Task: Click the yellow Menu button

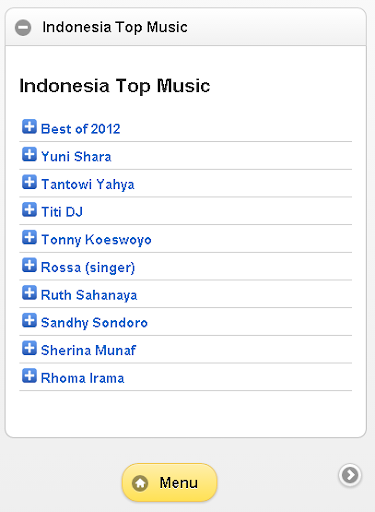Action: point(170,482)
